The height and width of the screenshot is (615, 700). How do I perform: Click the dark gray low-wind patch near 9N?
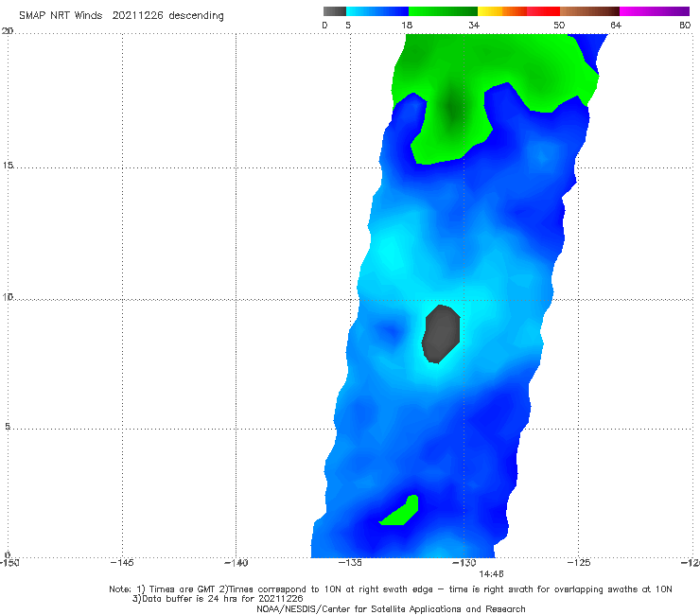click(441, 334)
